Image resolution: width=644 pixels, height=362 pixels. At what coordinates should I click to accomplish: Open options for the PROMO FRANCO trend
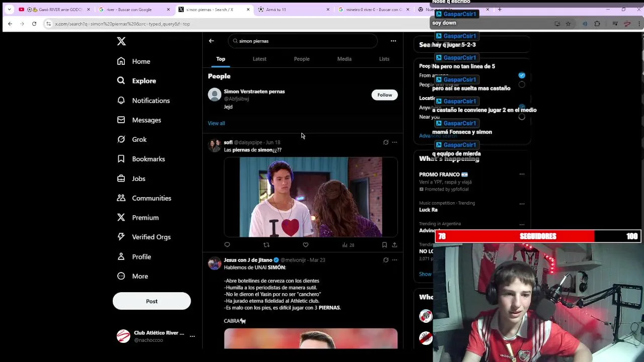[x=522, y=174]
